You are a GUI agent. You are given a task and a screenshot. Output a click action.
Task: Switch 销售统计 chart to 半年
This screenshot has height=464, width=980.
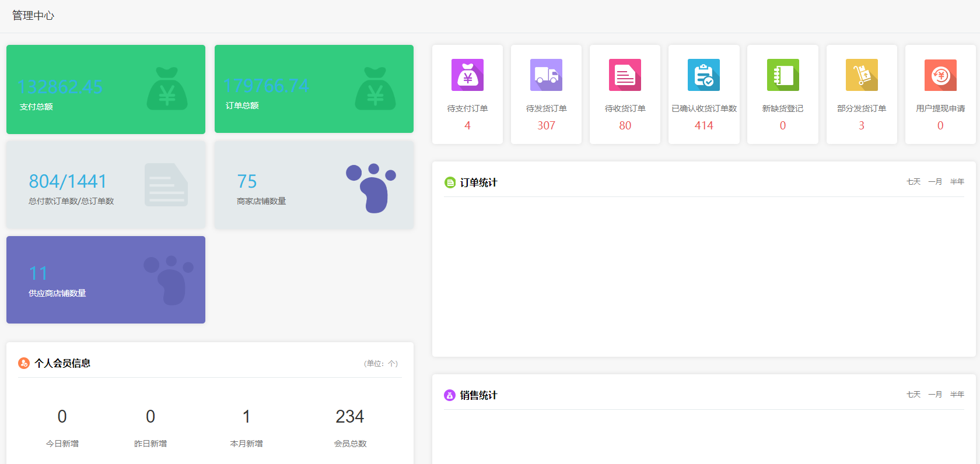[x=957, y=395]
